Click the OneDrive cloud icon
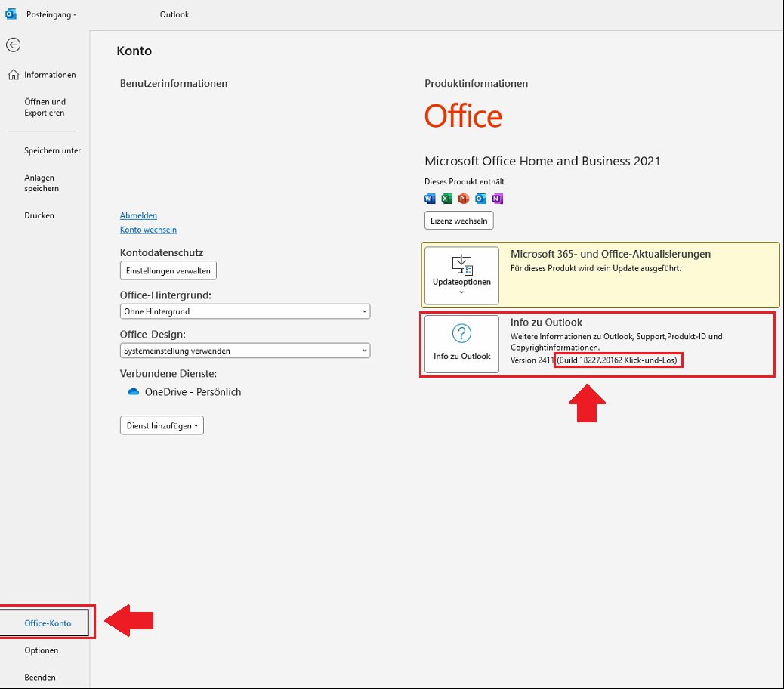The image size is (784, 689). pos(134,391)
